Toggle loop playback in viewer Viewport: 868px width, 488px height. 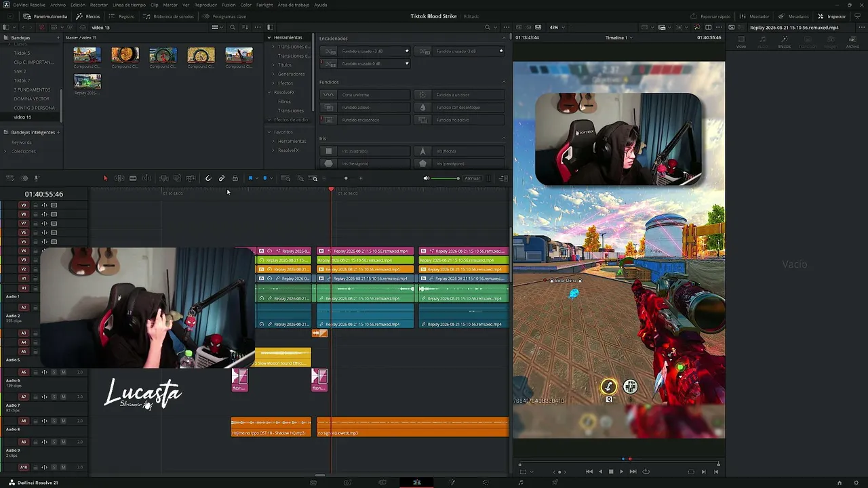646,472
